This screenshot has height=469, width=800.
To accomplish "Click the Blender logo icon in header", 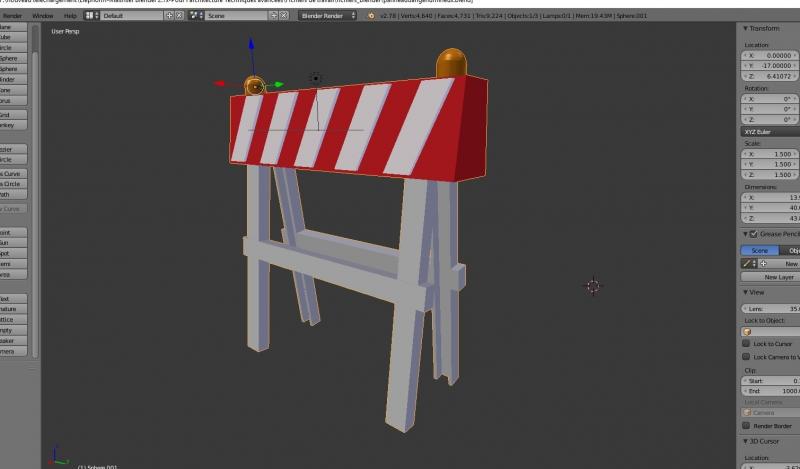I will pyautogui.click(x=371, y=16).
